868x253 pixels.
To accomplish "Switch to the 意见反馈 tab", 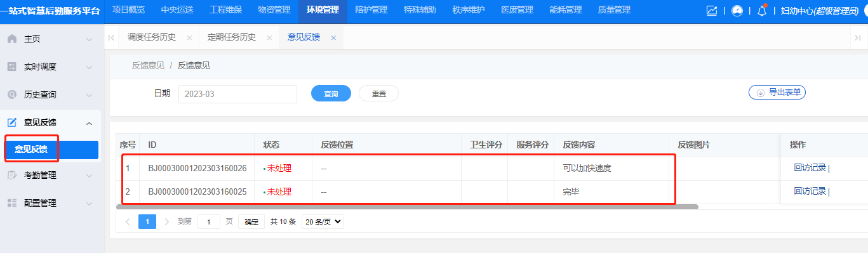I will (x=304, y=37).
